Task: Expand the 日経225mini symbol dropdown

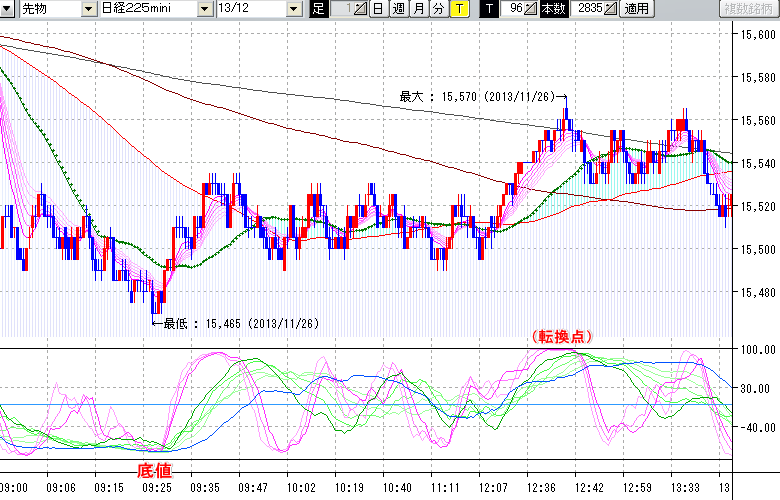Action: [x=204, y=9]
